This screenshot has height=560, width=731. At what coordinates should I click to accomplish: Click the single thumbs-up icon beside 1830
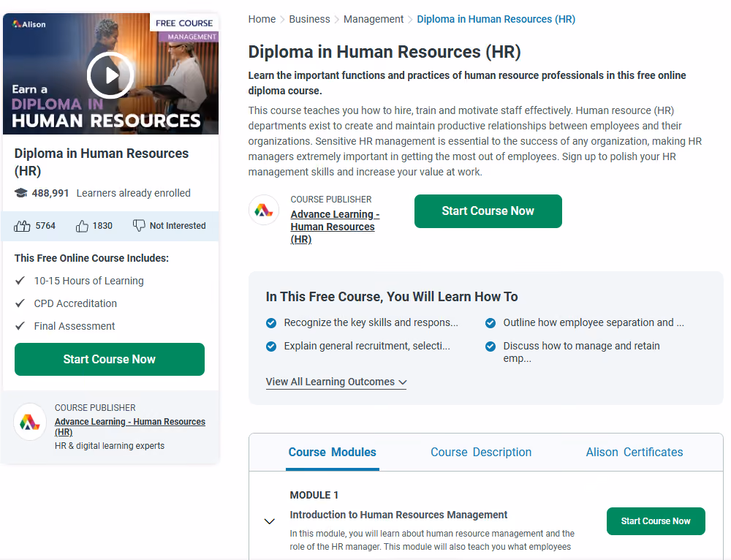[x=82, y=226]
